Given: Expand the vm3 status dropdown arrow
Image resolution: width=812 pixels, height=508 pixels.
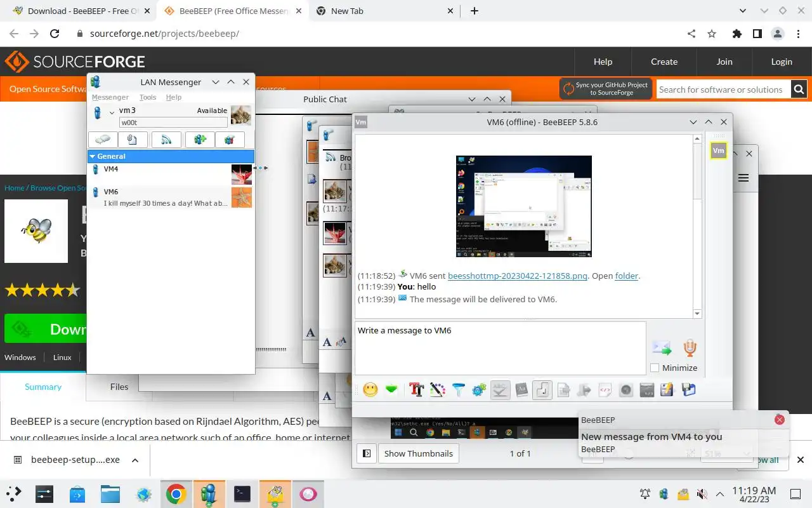Looking at the screenshot, I should [x=112, y=112].
